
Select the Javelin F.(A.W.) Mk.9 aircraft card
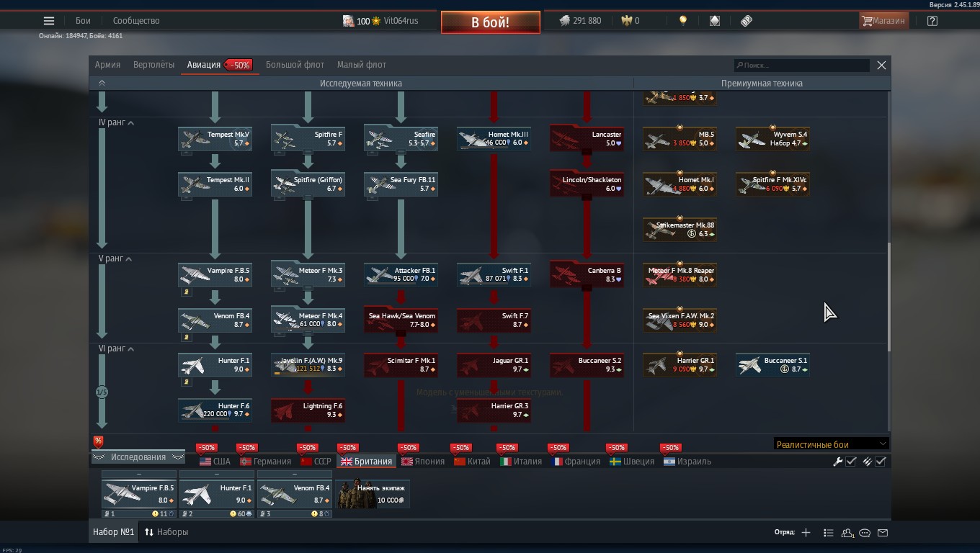pyautogui.click(x=308, y=365)
